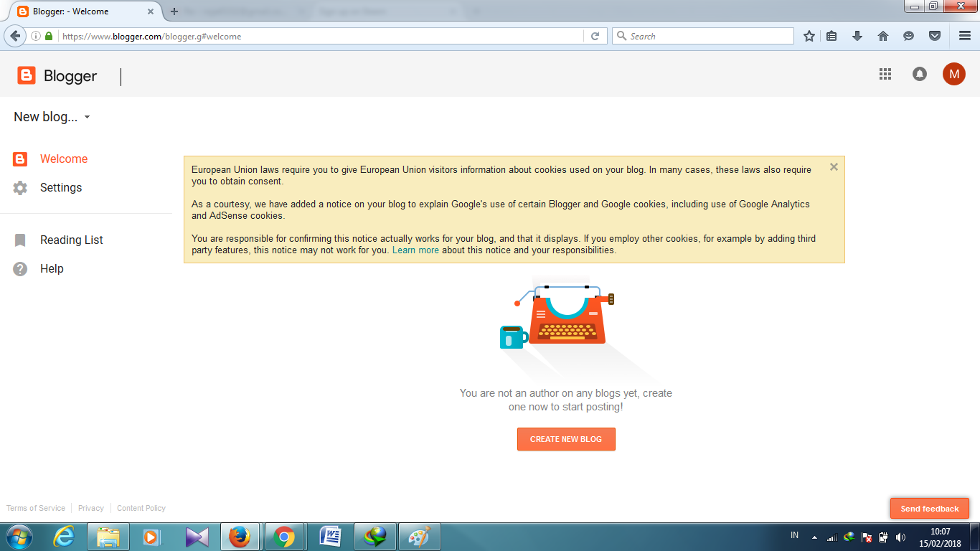Expand the New blog... dropdown

coord(52,117)
